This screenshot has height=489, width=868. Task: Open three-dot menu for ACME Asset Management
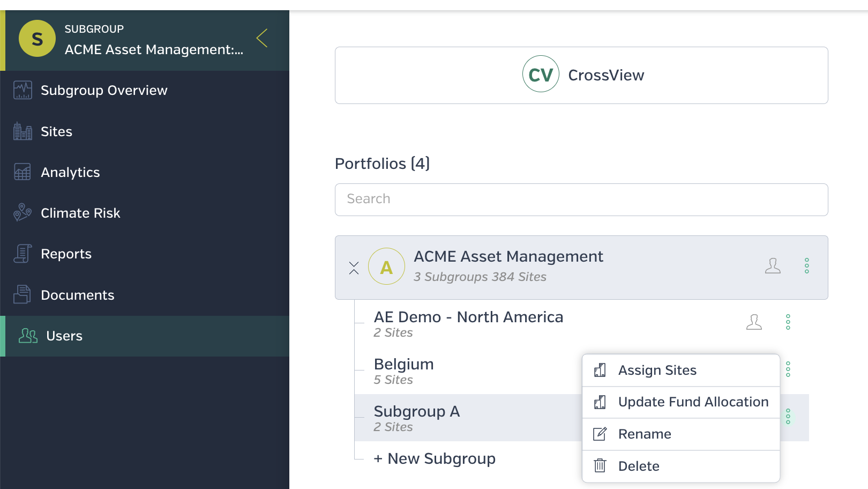click(x=807, y=266)
